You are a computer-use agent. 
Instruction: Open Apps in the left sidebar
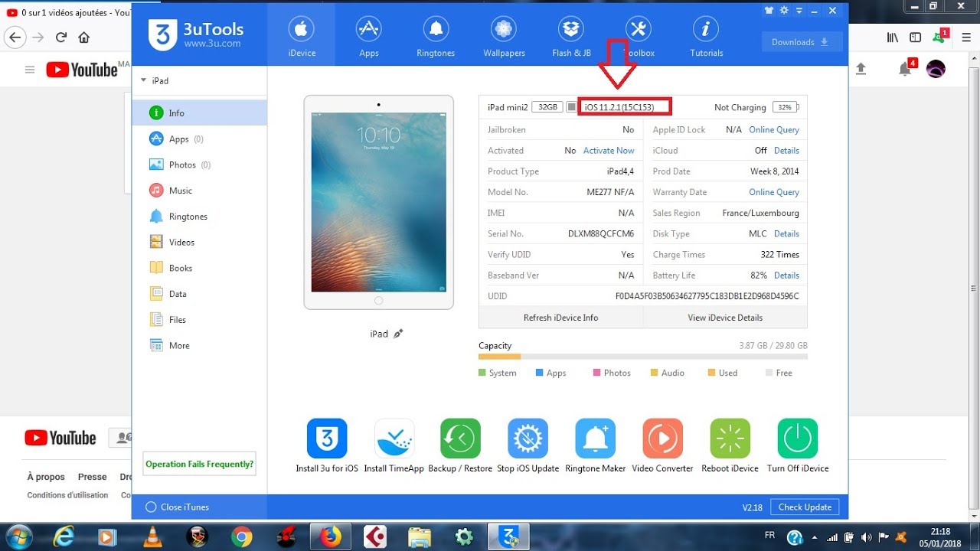199,139
